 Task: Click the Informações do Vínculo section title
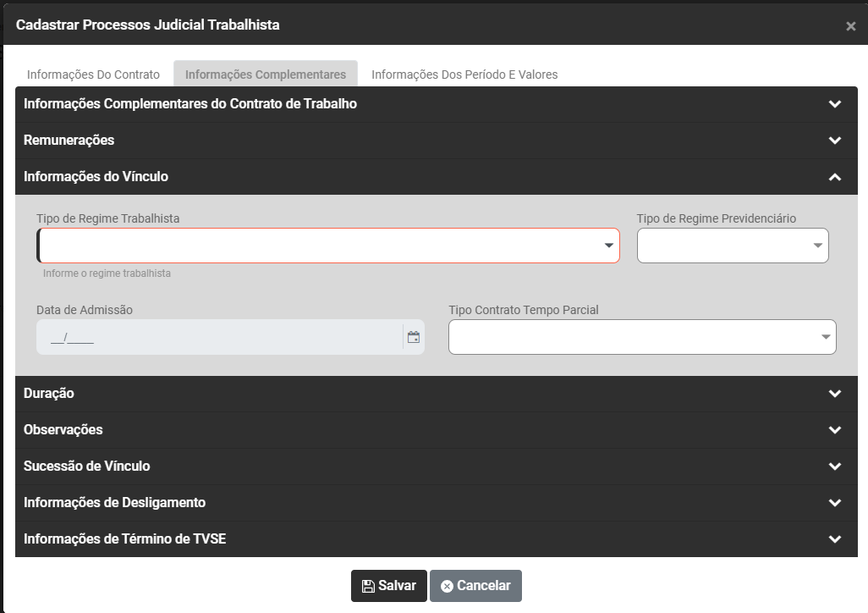coord(96,177)
